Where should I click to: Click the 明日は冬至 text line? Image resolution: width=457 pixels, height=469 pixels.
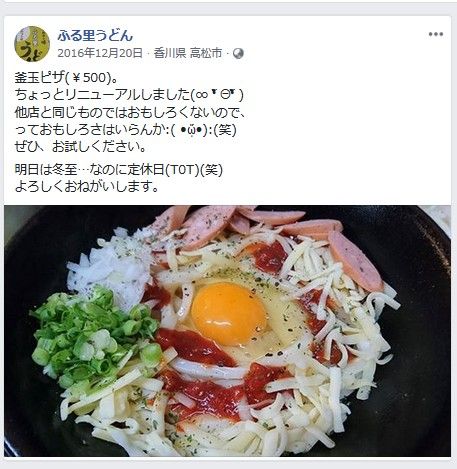coord(119,170)
